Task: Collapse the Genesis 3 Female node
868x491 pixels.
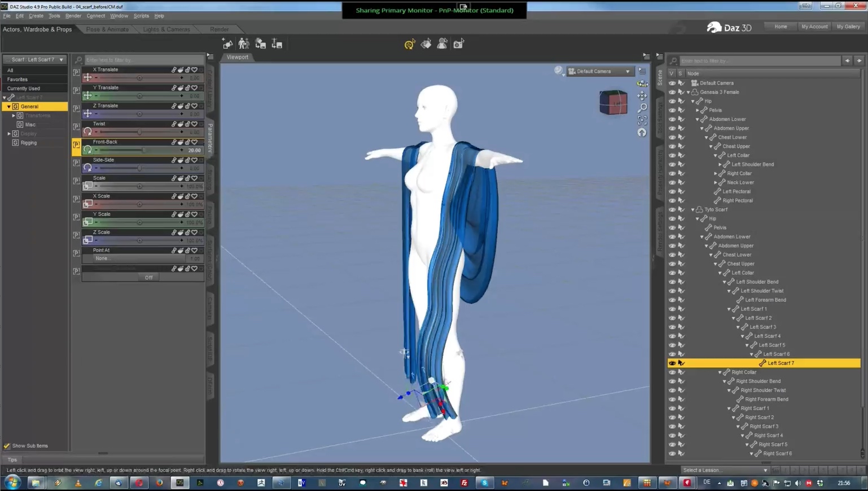Action: coord(689,92)
